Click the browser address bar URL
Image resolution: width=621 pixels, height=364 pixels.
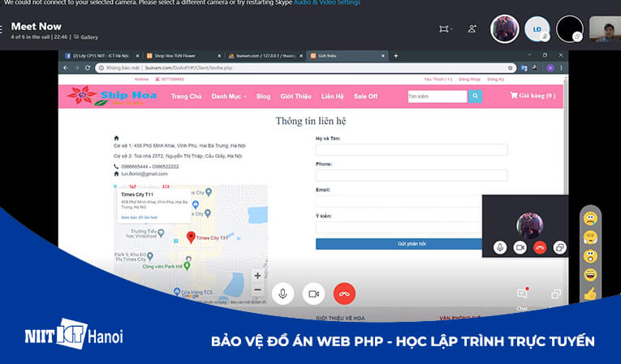[x=188, y=68]
